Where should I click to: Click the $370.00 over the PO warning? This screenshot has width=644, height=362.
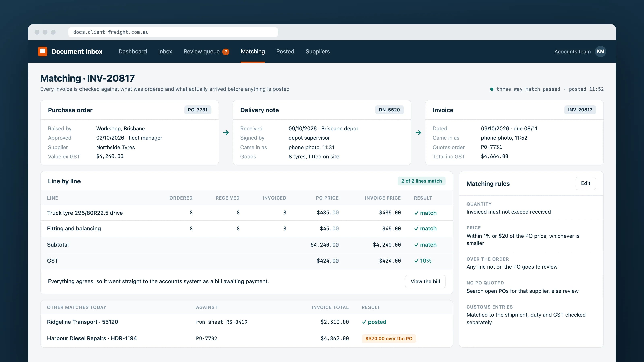pyautogui.click(x=389, y=338)
